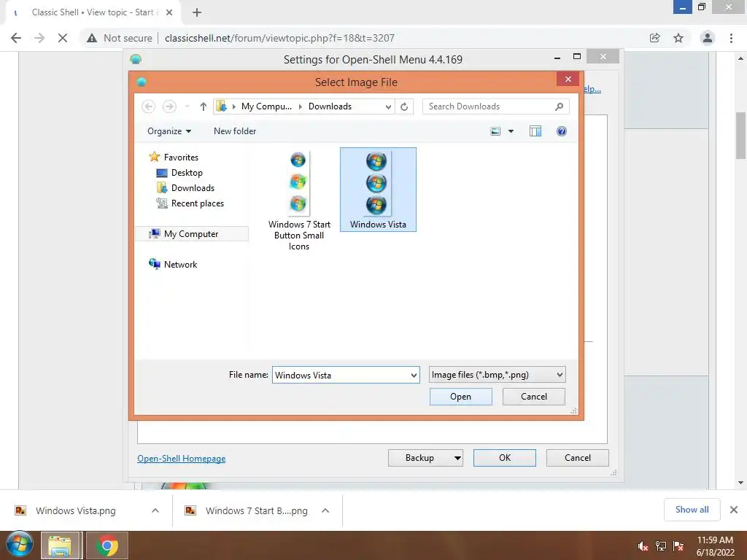
Task: Open the Organize menu
Action: click(x=169, y=131)
